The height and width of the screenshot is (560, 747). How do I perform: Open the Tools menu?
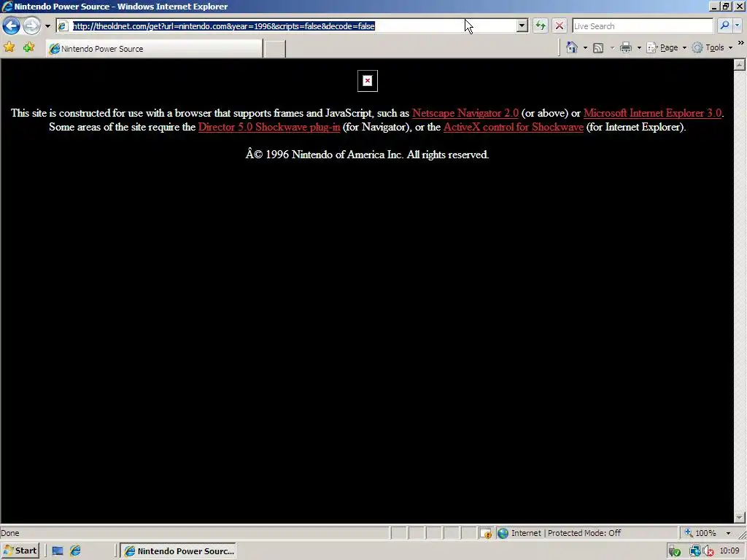(712, 47)
